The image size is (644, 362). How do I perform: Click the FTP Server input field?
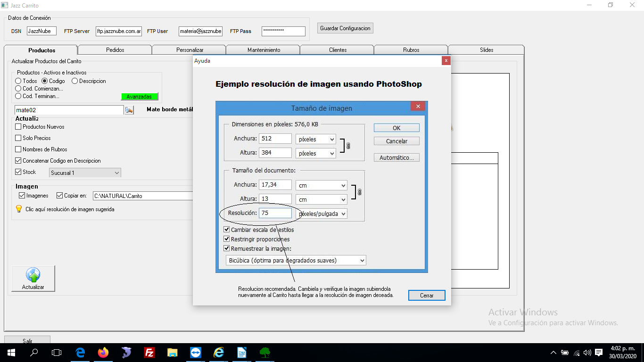[118, 31]
